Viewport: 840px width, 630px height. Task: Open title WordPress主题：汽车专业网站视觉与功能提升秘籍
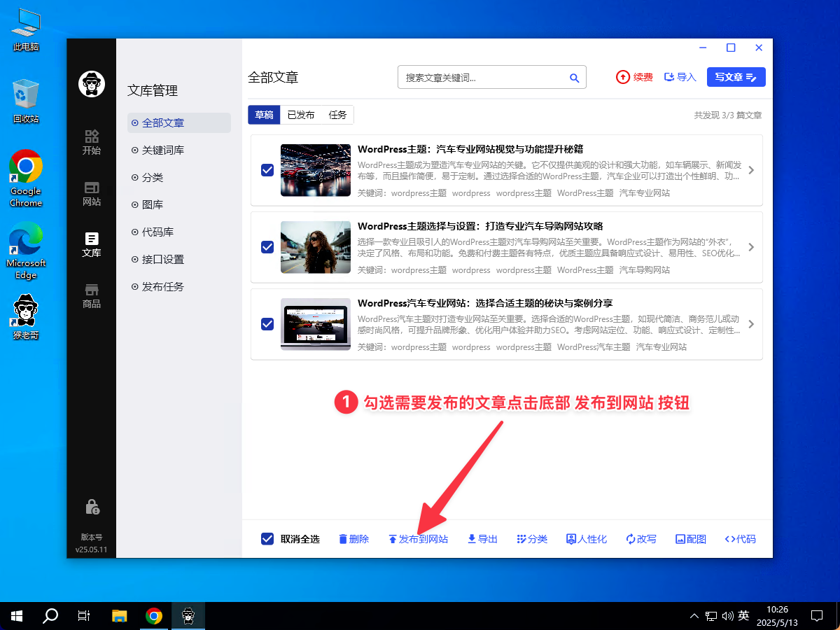(470, 149)
